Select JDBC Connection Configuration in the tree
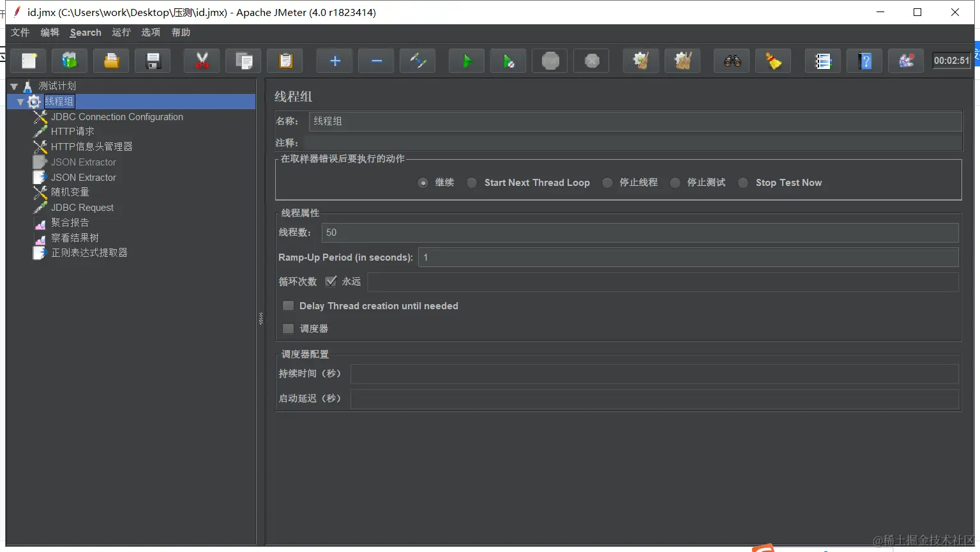The width and height of the screenshot is (980, 552). click(x=117, y=117)
